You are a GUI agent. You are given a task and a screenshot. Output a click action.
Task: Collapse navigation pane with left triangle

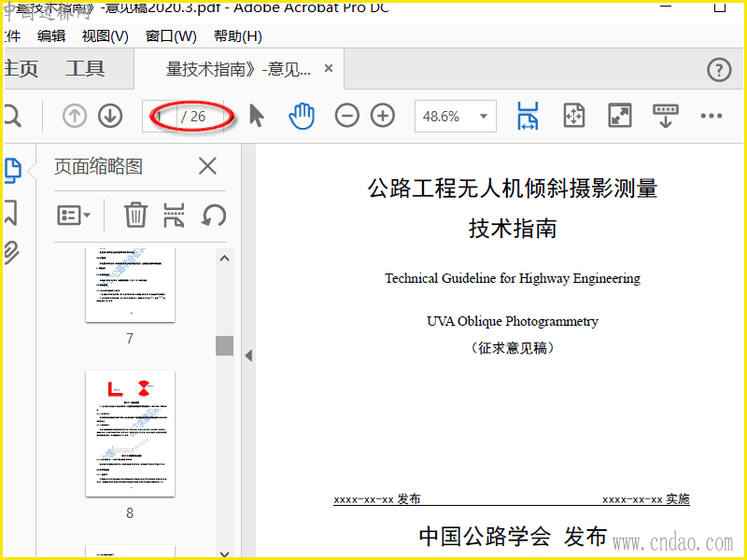coord(248,356)
